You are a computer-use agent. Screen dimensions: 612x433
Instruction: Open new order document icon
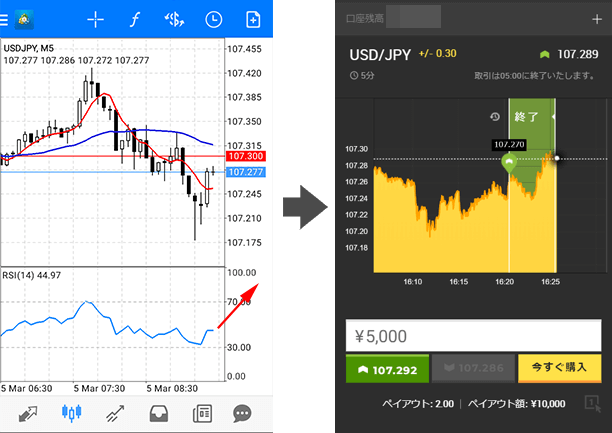click(253, 19)
